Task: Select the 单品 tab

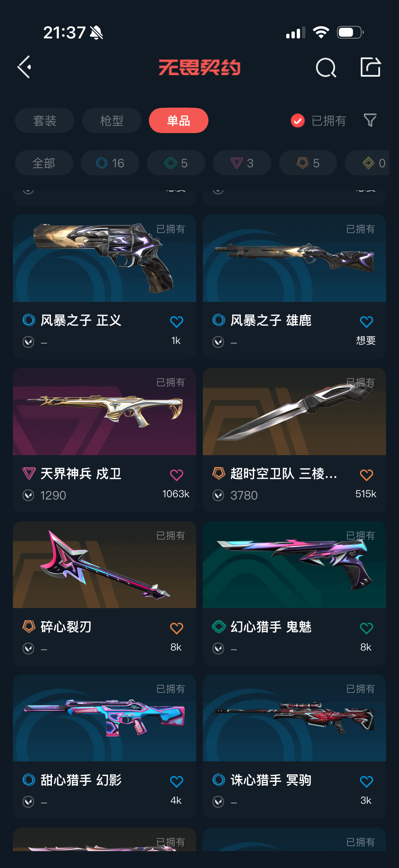Action: (178, 121)
